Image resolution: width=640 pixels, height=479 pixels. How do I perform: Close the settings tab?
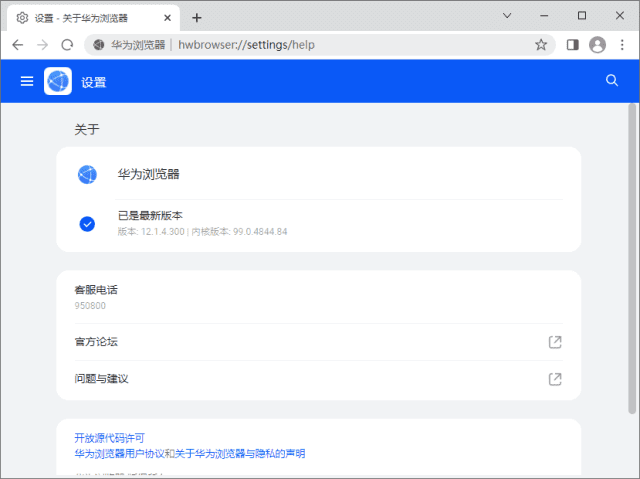[x=167, y=18]
